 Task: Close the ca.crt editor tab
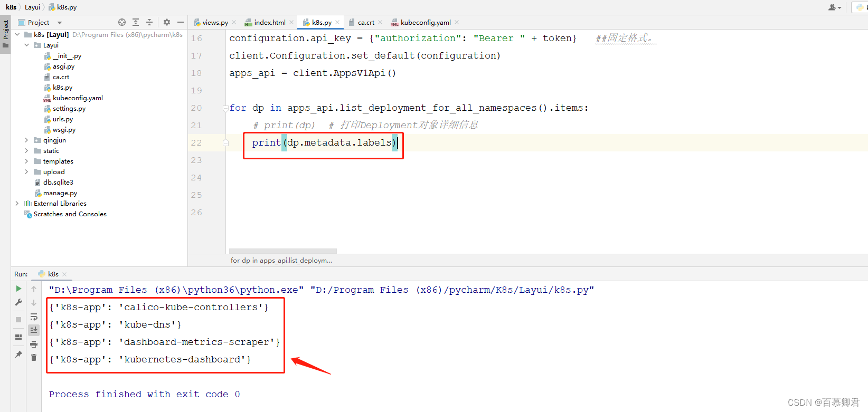pos(380,22)
